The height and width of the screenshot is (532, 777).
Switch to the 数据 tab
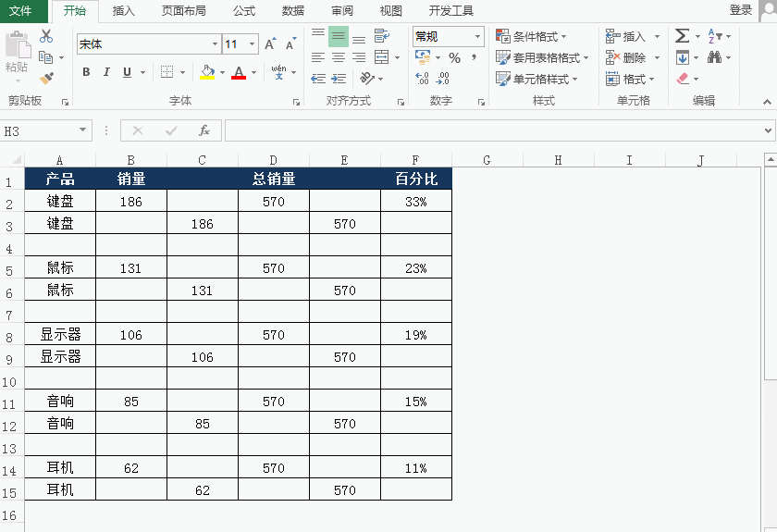[292, 10]
